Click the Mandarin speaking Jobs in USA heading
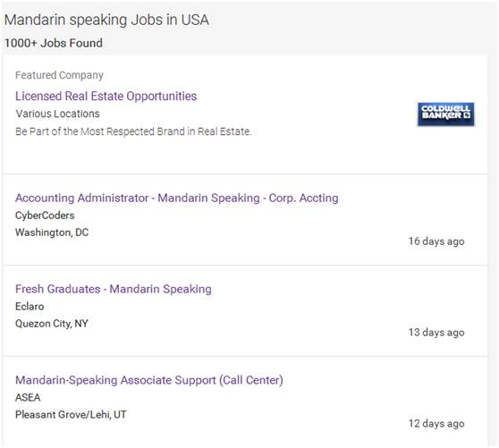This screenshot has width=499, height=448. click(106, 20)
